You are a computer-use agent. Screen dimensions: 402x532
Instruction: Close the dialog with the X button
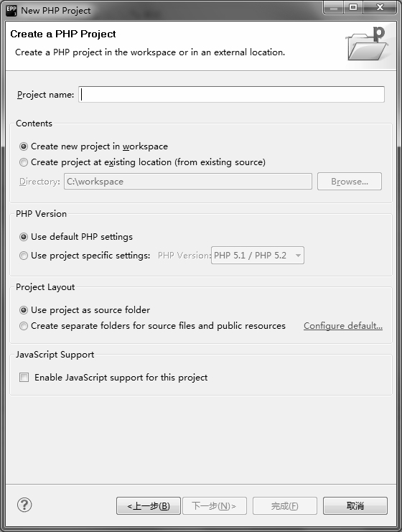coord(380,7)
